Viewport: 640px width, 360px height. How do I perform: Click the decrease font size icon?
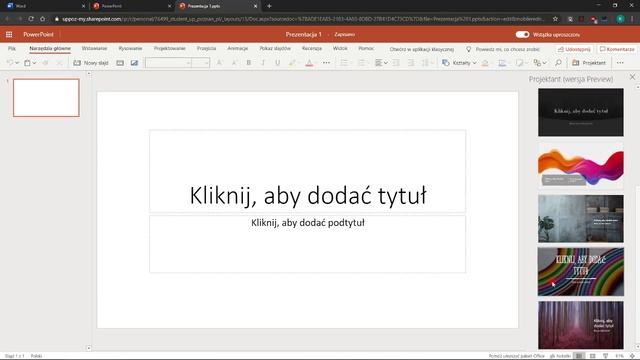point(234,63)
